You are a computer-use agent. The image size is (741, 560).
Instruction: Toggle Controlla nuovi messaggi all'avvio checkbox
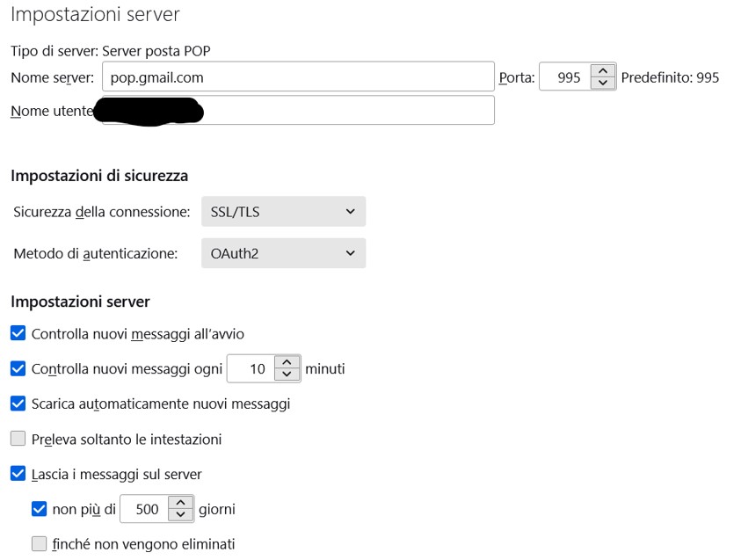[18, 333]
